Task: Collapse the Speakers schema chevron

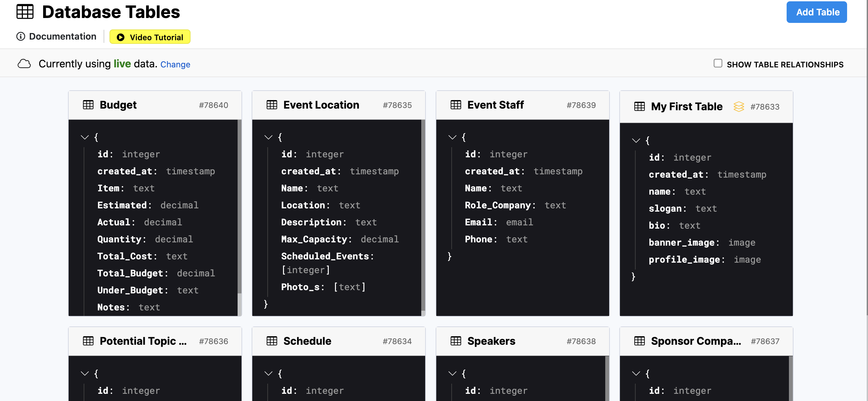Action: coord(452,373)
